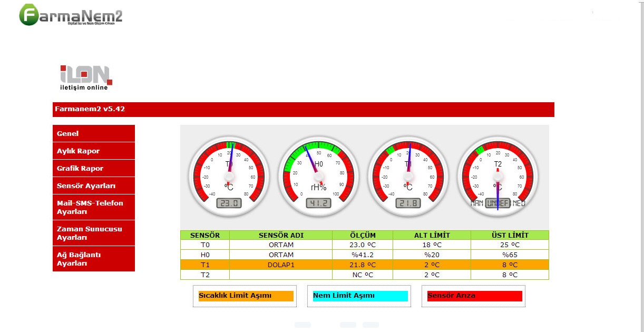Click the H0 humidity gauge
The height and width of the screenshot is (332, 644).
coord(319,177)
